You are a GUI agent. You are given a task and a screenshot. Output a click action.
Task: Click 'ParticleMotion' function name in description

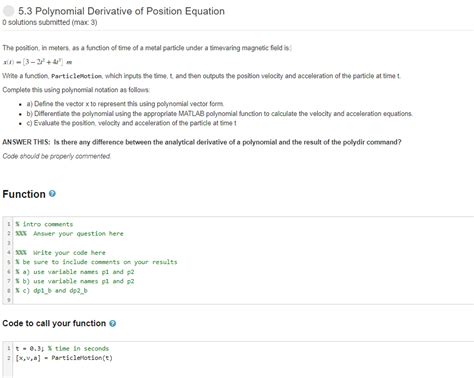coord(76,76)
